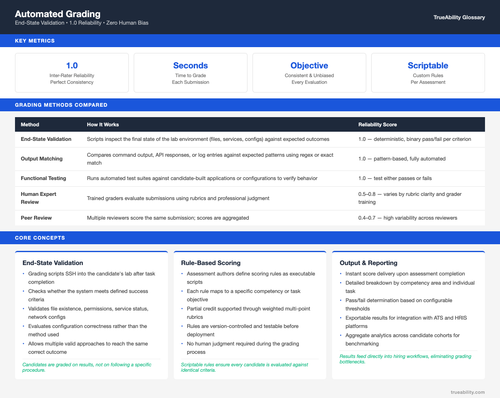Select the GRADING METHODS COMPARED header
The height and width of the screenshot is (398, 500).
point(61,105)
